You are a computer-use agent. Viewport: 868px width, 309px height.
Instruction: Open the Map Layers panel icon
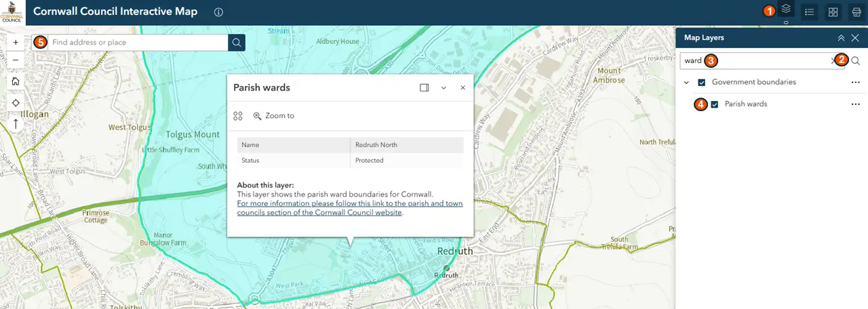coord(786,10)
